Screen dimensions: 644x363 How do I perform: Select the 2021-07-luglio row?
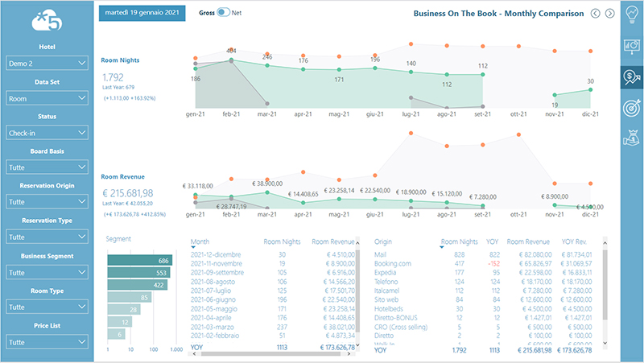[x=273, y=291]
